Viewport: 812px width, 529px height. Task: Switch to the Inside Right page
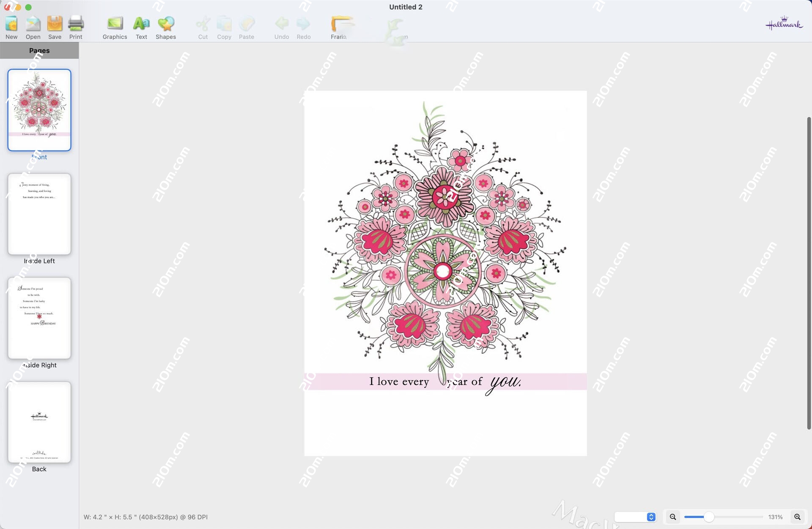39,318
